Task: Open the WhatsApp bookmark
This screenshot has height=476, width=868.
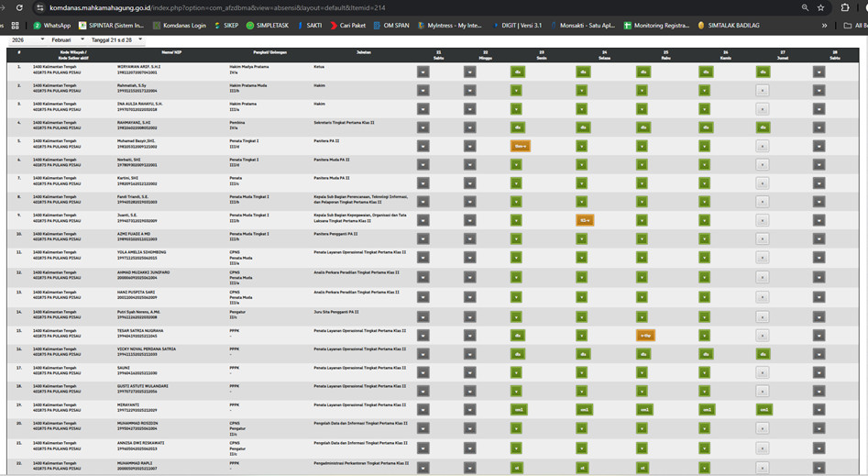Action: [51, 26]
